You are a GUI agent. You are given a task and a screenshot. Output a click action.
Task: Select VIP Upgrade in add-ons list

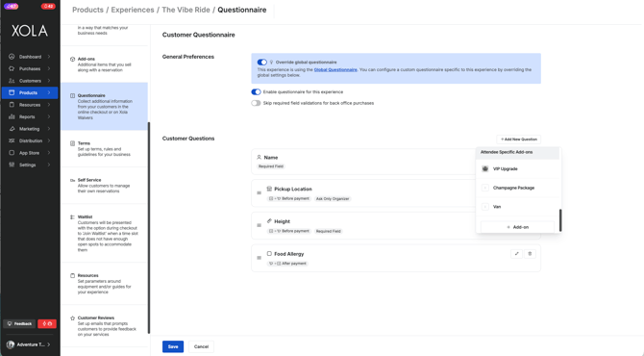(517, 168)
